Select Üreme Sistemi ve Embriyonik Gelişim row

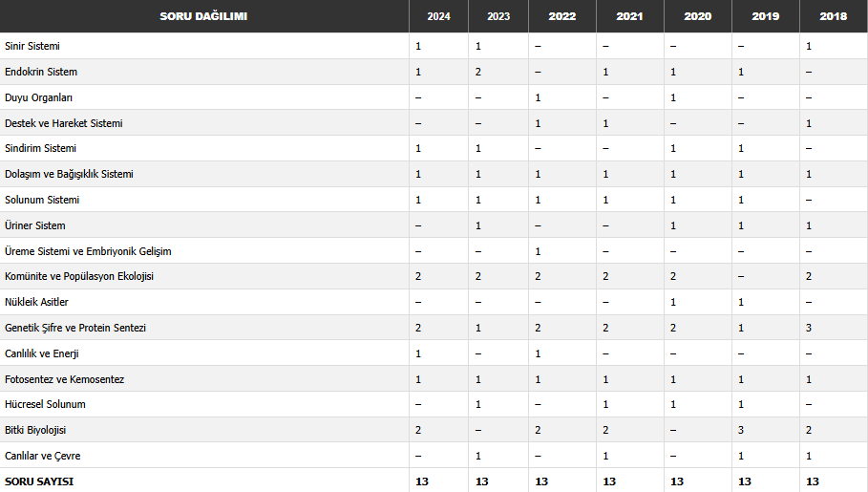[x=88, y=251]
